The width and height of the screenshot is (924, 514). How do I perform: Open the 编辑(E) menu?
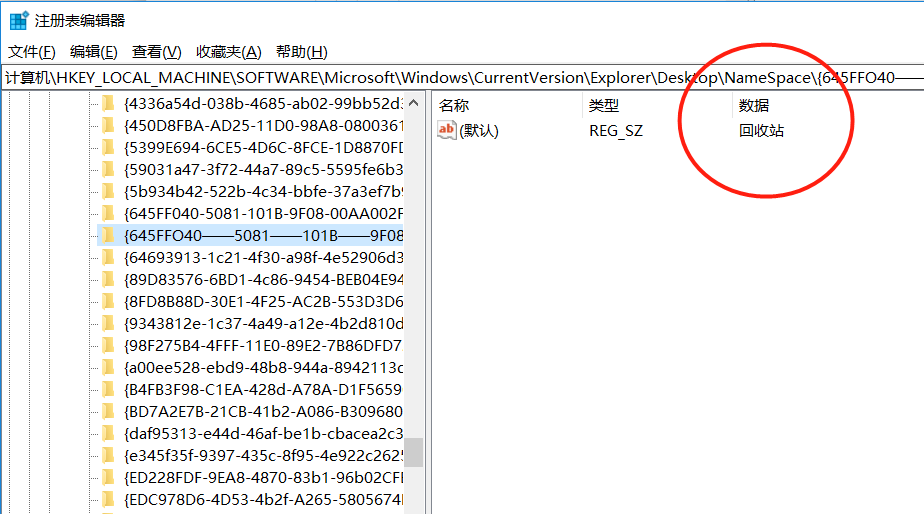(x=94, y=52)
